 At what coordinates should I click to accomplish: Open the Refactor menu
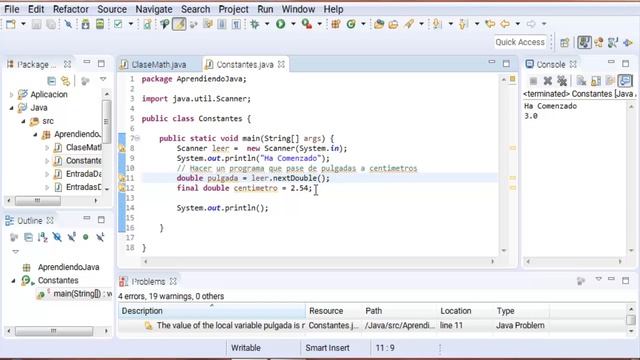71,9
